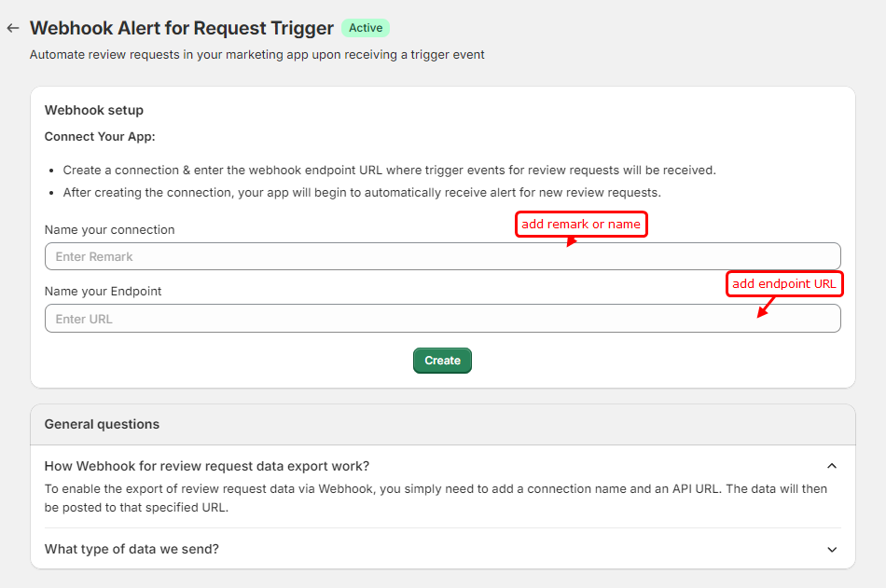The image size is (886, 588).
Task: Collapse the first FAQ using the up chevron
Action: tap(832, 466)
